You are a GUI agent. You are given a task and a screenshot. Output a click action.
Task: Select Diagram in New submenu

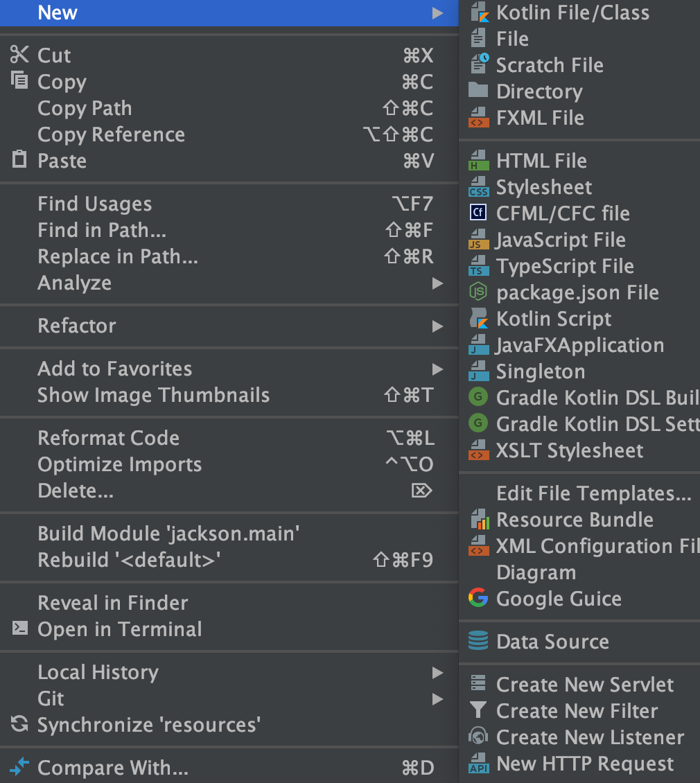(x=579, y=572)
